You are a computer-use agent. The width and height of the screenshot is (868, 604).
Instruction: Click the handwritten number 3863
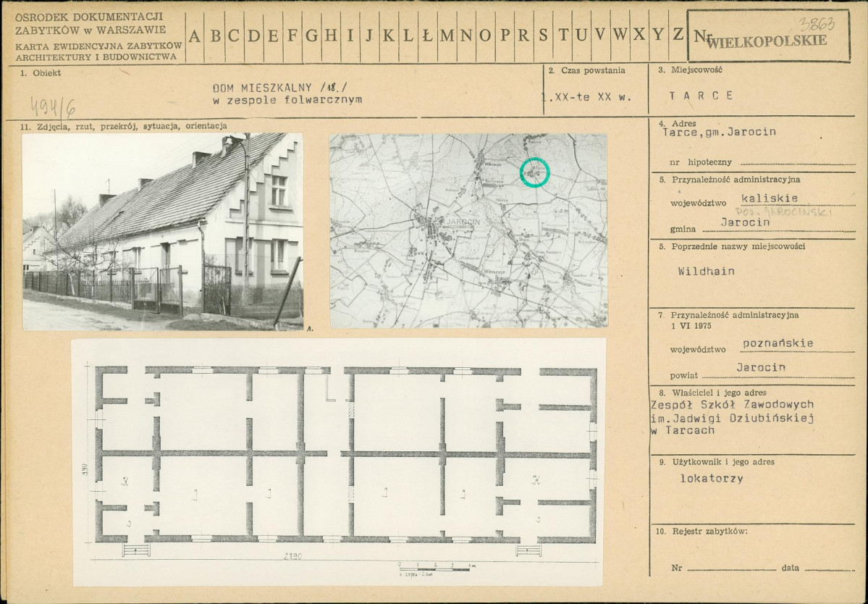pyautogui.click(x=817, y=23)
